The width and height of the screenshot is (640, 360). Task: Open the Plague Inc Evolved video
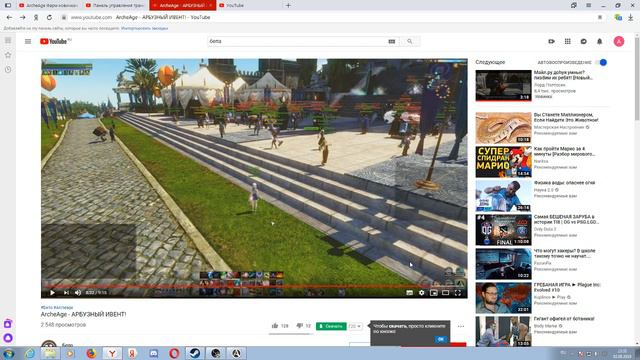[x=503, y=298]
